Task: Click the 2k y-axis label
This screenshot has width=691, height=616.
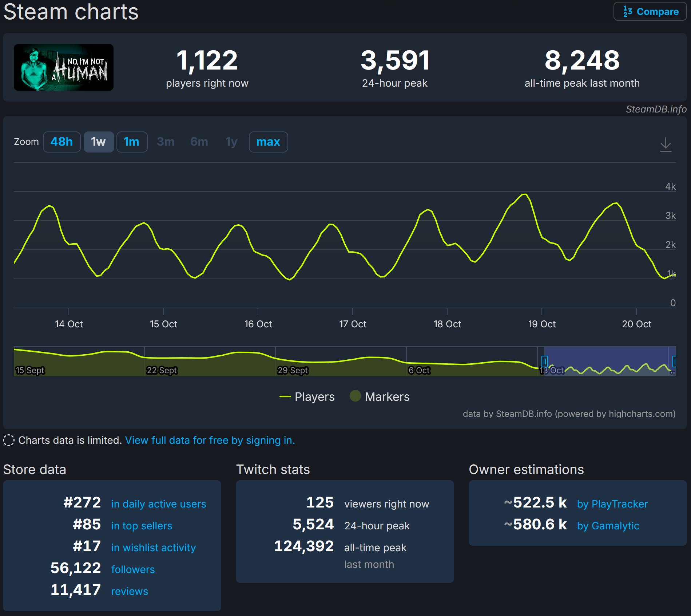Action: pos(670,245)
